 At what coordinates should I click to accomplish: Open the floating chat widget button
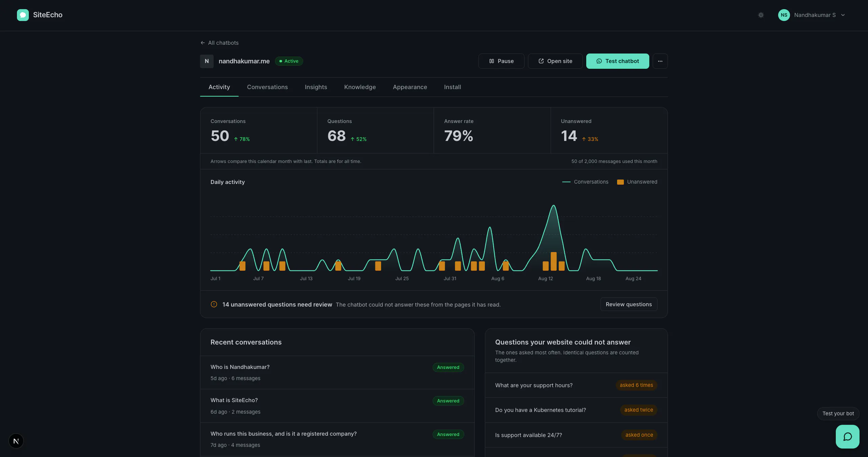coord(847,437)
